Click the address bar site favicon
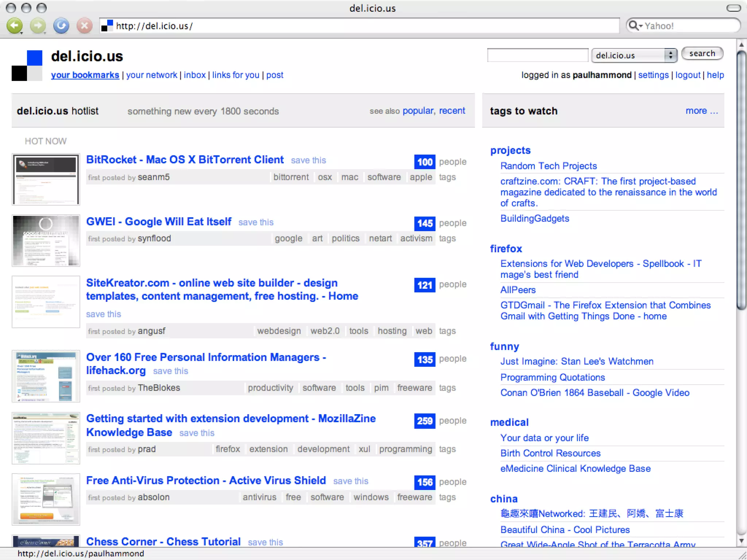Viewport: 747px width, 560px height. click(107, 26)
